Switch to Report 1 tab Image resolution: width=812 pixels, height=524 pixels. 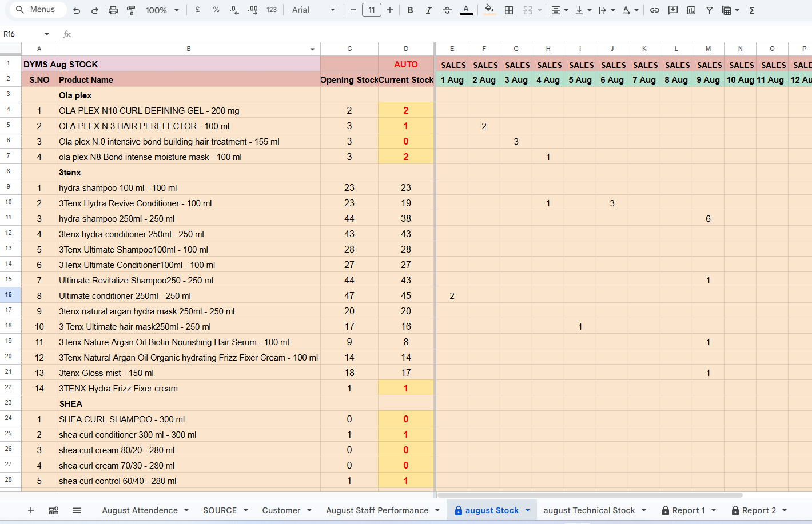tap(688, 510)
